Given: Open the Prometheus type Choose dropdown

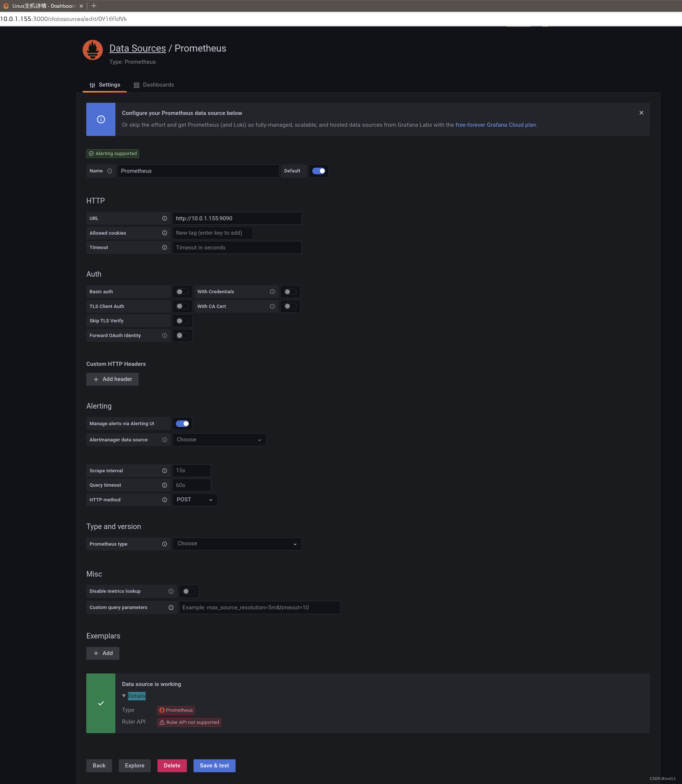Looking at the screenshot, I should pos(237,544).
